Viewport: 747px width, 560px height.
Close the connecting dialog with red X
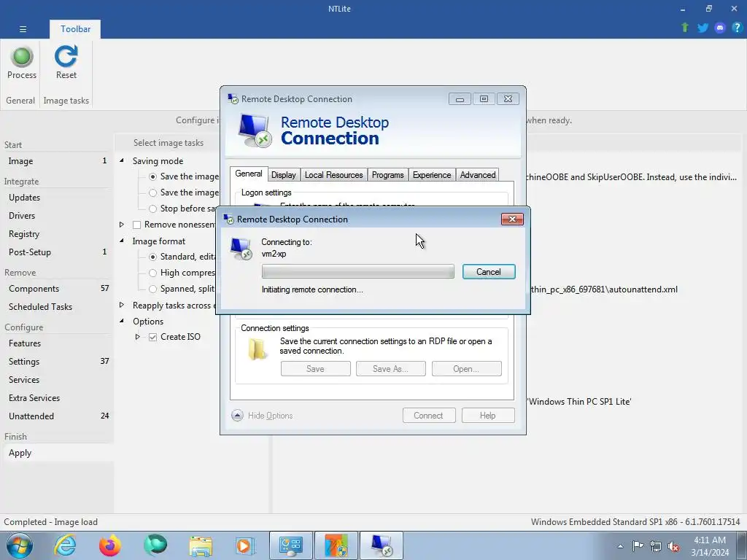(x=513, y=219)
